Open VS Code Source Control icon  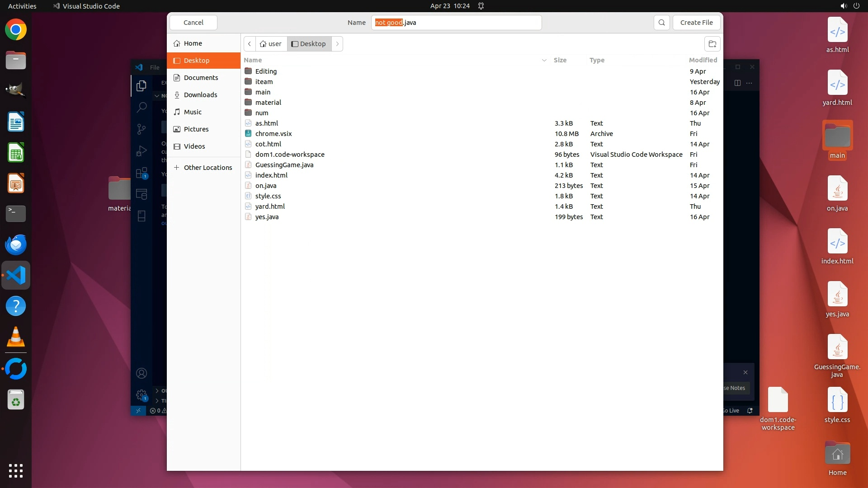coord(142,129)
